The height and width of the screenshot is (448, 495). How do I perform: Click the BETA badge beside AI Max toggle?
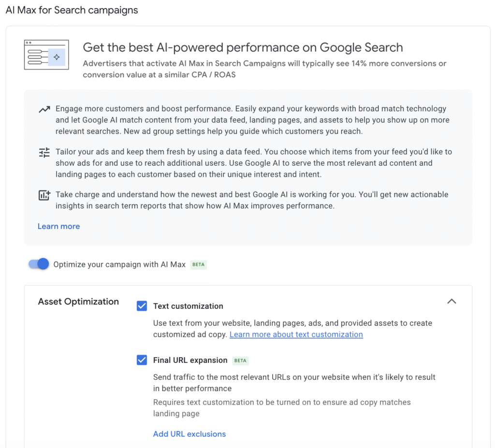click(x=198, y=265)
